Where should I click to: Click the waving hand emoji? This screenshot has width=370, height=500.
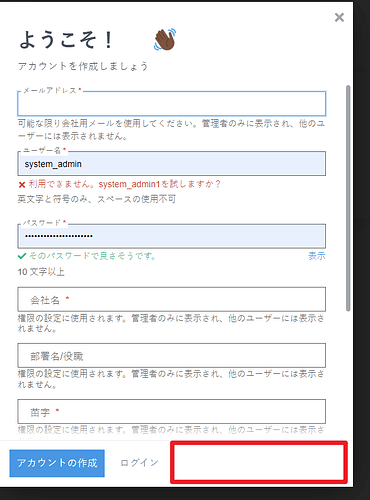(x=165, y=40)
